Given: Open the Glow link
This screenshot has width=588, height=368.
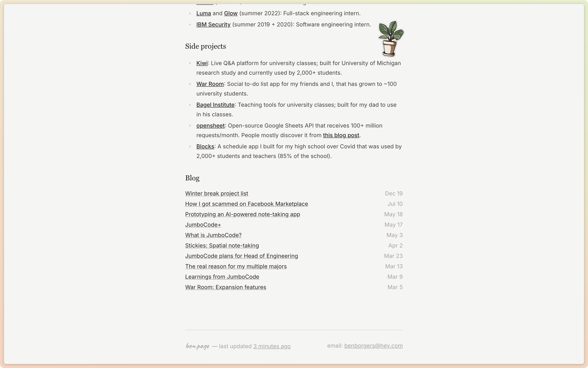Looking at the screenshot, I should coord(230,13).
